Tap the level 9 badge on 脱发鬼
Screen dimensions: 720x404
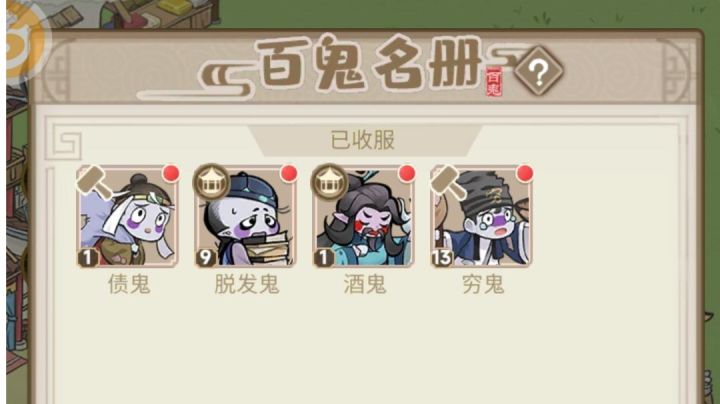point(205,258)
